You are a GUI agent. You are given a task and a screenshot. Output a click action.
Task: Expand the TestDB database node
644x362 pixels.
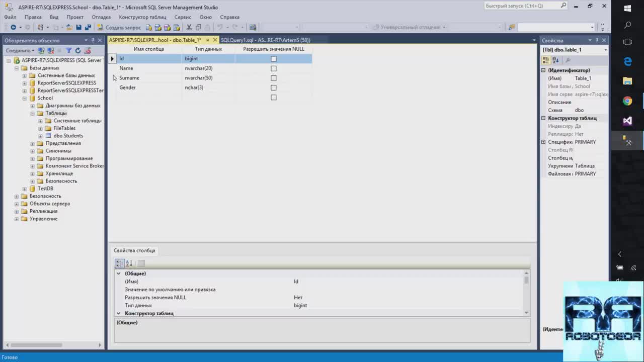tap(24, 189)
